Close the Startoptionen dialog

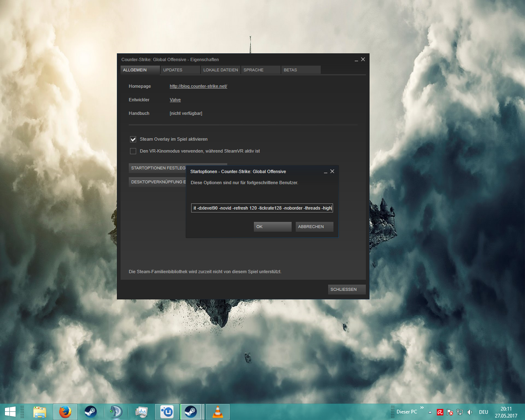pos(332,171)
